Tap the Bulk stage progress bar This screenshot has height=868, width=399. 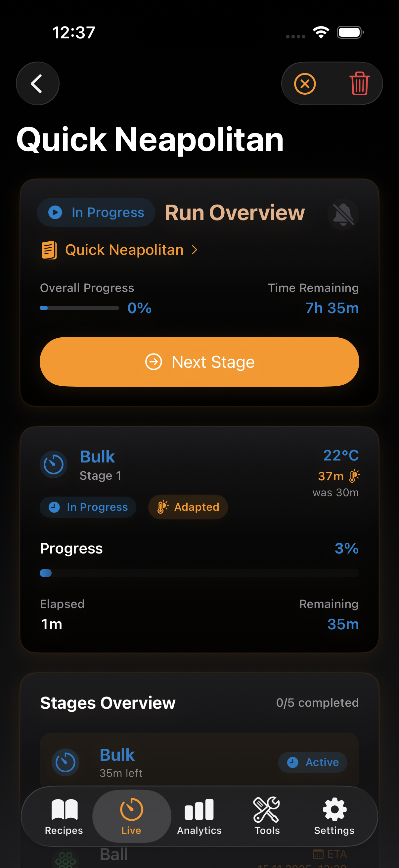199,573
